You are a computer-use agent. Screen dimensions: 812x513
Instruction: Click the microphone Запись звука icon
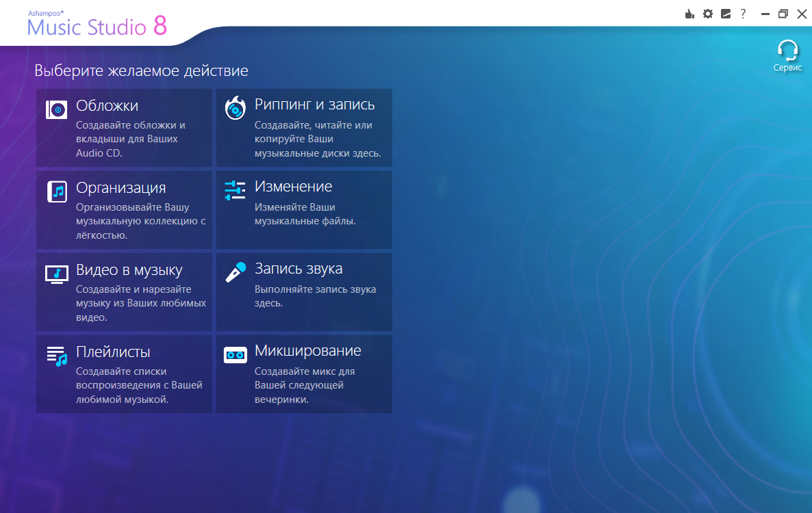tap(236, 272)
